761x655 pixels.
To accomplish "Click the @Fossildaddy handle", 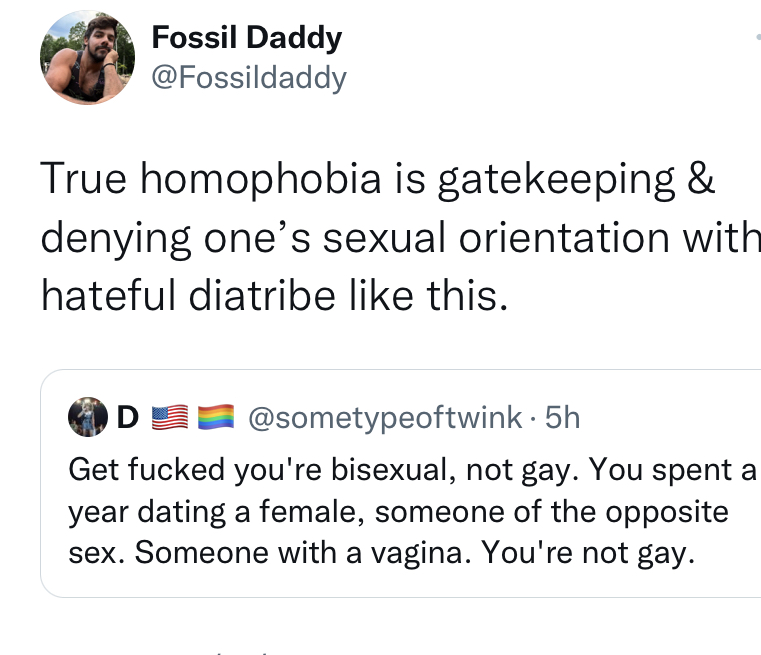I will (248, 77).
